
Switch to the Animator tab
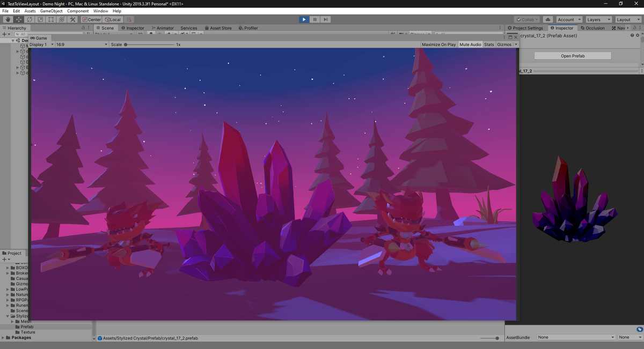point(162,28)
